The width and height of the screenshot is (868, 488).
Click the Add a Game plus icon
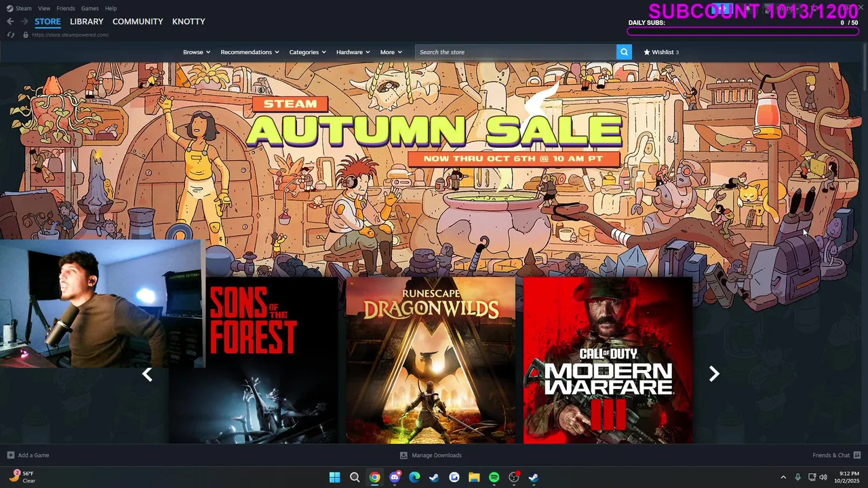(10, 455)
